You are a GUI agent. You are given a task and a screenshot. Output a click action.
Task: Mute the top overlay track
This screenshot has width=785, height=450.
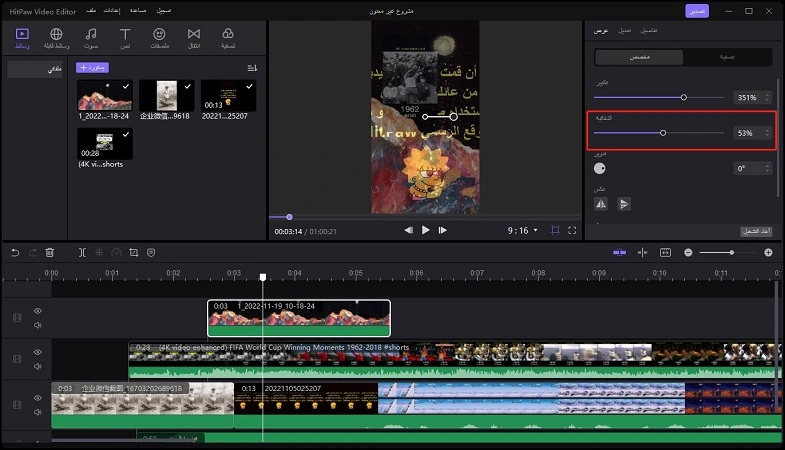point(38,325)
